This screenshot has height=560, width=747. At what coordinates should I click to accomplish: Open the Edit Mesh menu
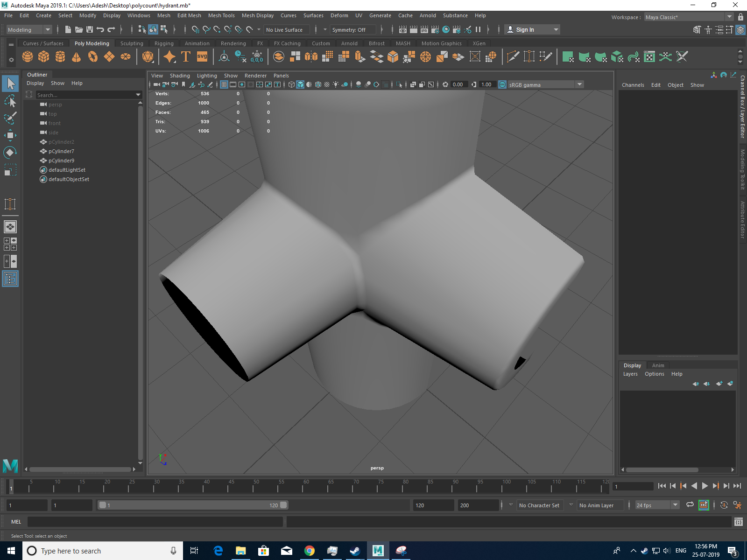point(189,15)
